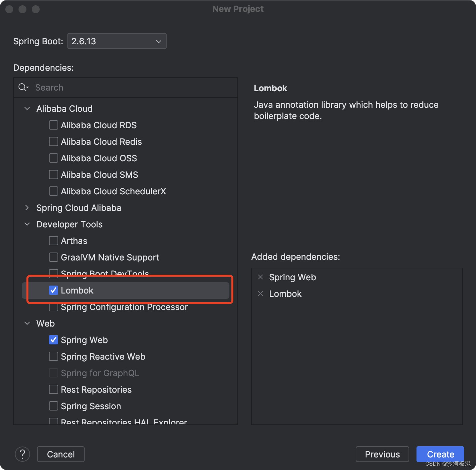
Task: Click the 'Rest Repositories' label text
Action: pyautogui.click(x=96, y=390)
